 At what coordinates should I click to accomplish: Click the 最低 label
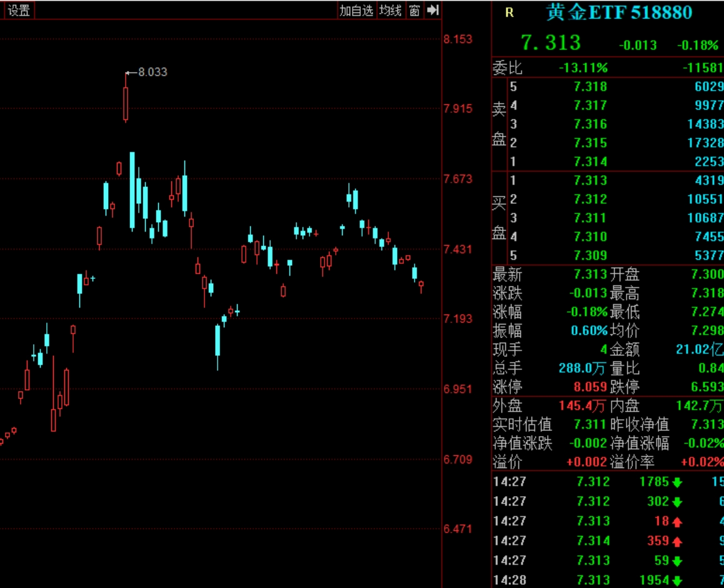point(625,312)
